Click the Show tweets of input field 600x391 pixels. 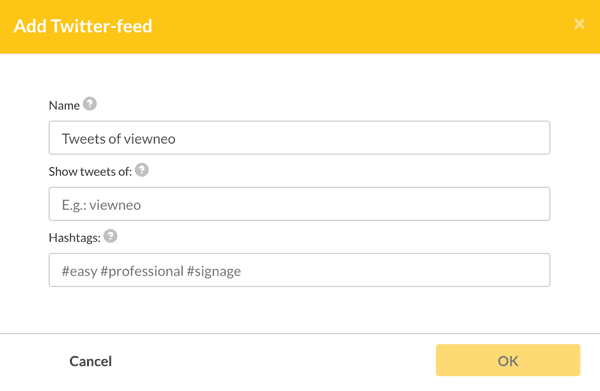tap(299, 204)
